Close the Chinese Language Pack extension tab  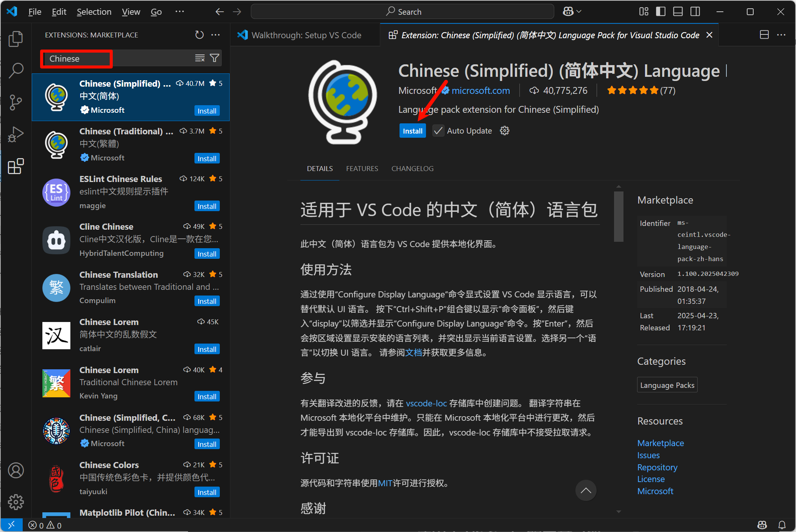pos(709,35)
